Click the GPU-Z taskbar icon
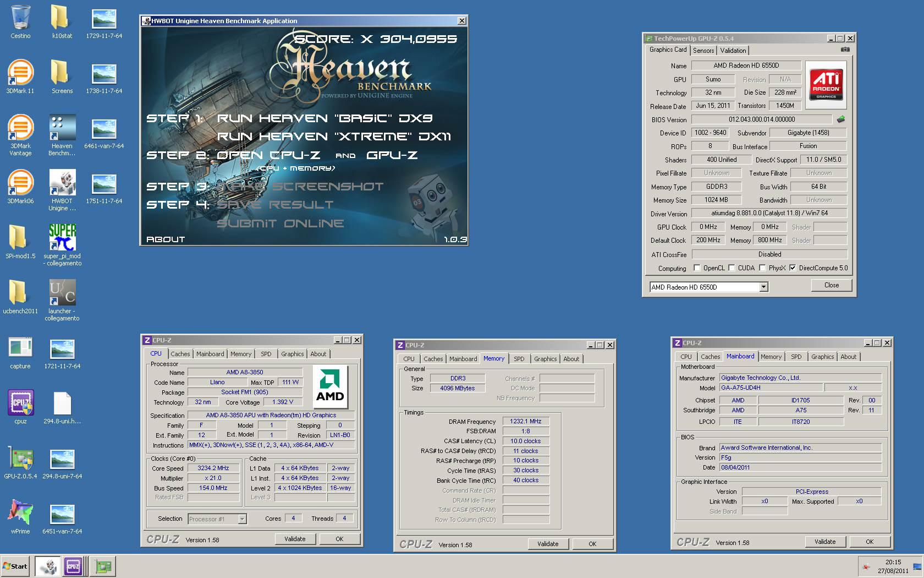Screen dimensions: 924x578 tap(102, 566)
